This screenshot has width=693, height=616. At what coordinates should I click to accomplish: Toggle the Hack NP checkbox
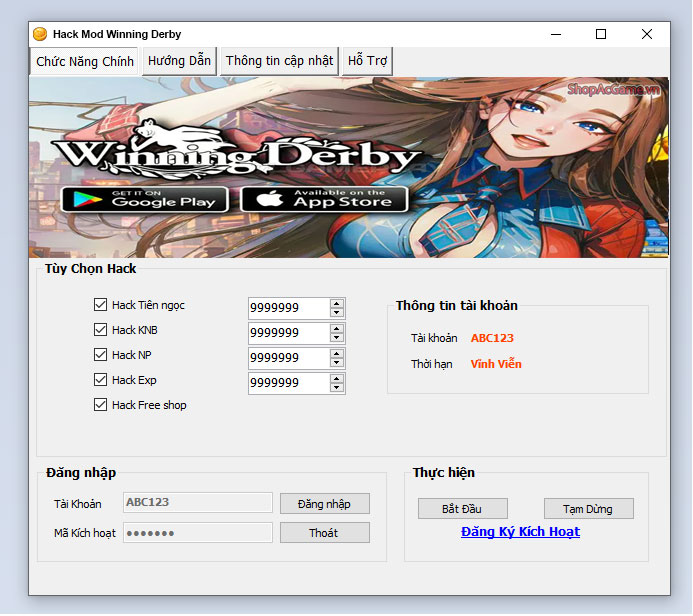pos(100,355)
